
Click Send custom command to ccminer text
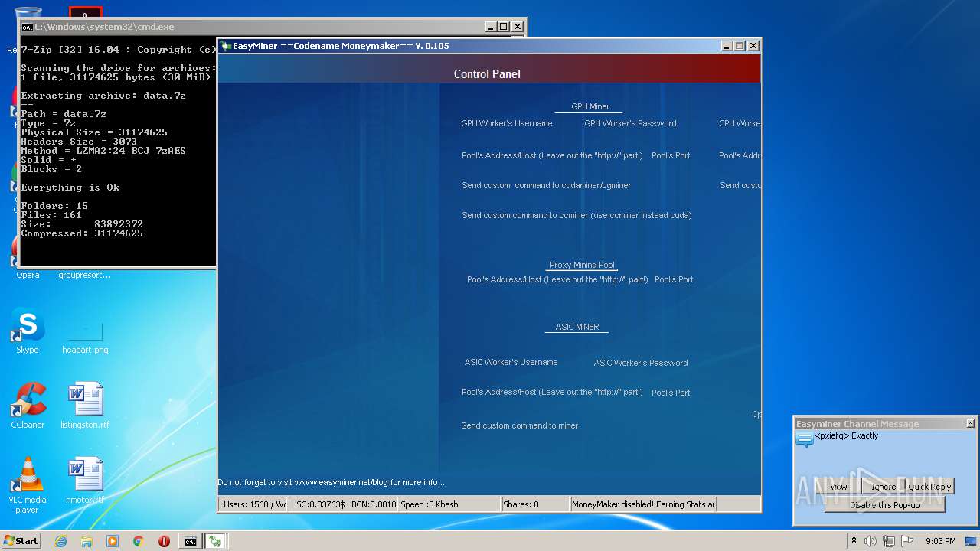pyautogui.click(x=577, y=215)
